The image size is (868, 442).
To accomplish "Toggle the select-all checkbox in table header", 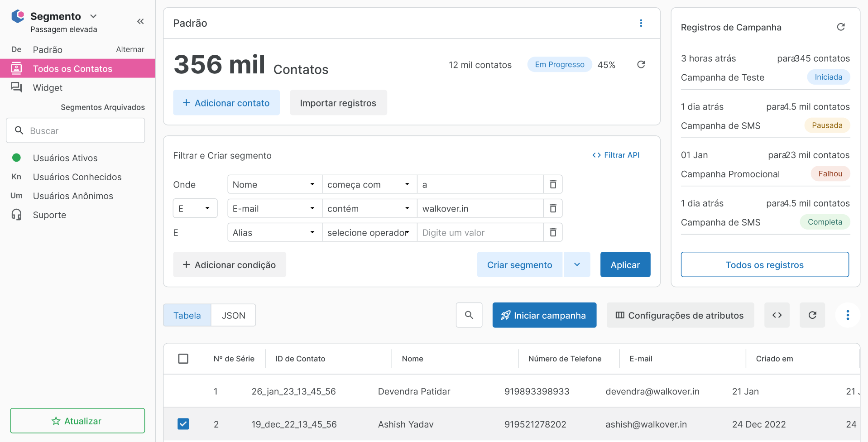I will tap(183, 359).
